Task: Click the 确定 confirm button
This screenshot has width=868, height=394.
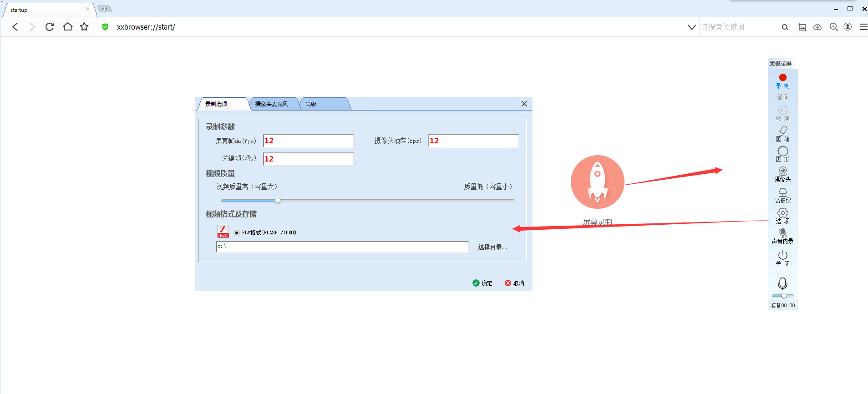Action: tap(482, 283)
